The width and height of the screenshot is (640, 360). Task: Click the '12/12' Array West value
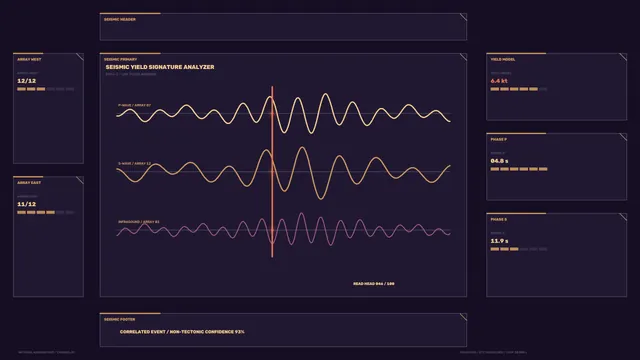(27, 81)
